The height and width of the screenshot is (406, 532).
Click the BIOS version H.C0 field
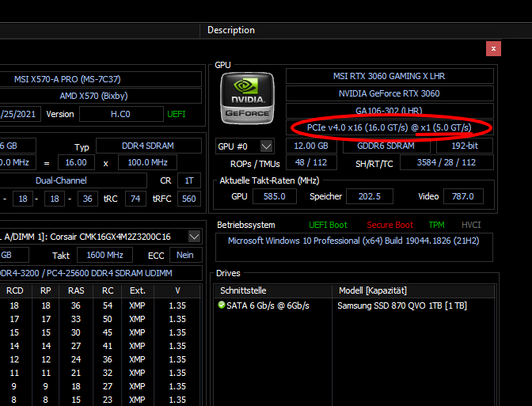tap(121, 114)
